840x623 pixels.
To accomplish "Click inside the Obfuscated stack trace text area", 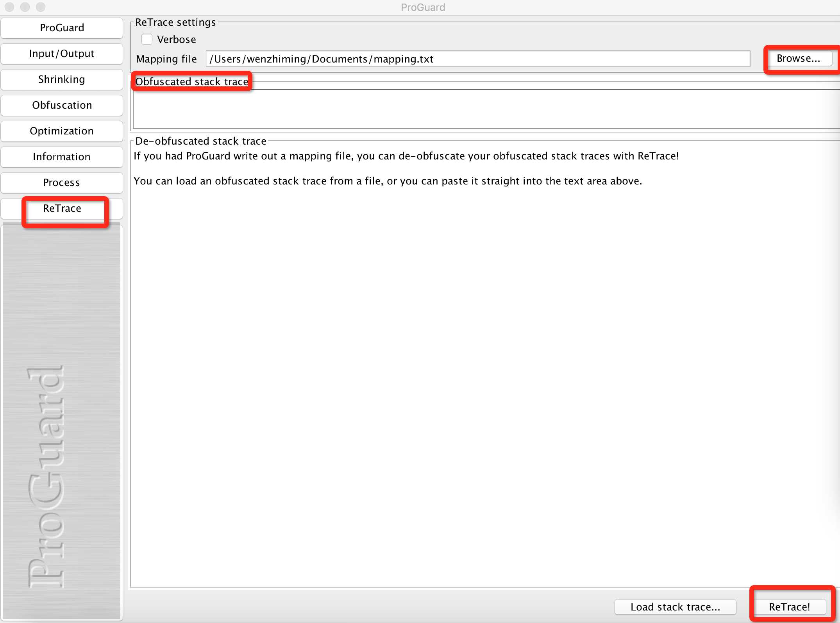I will 486,109.
